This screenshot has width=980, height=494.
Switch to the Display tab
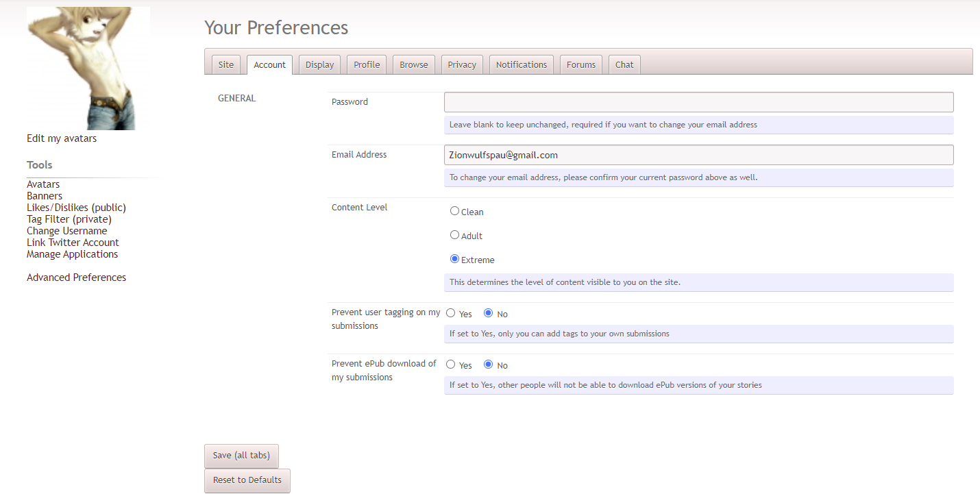click(x=319, y=64)
